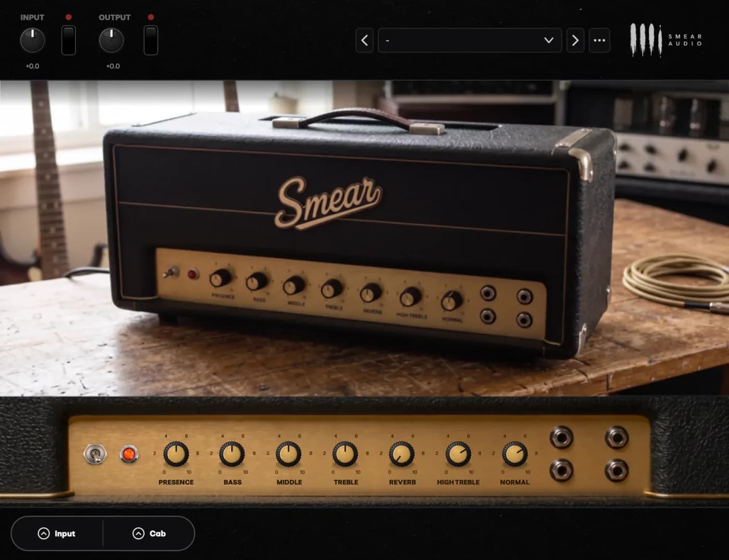Toggle the switch beside the Output knob
Image resolution: width=729 pixels, height=560 pixels.
click(x=150, y=40)
